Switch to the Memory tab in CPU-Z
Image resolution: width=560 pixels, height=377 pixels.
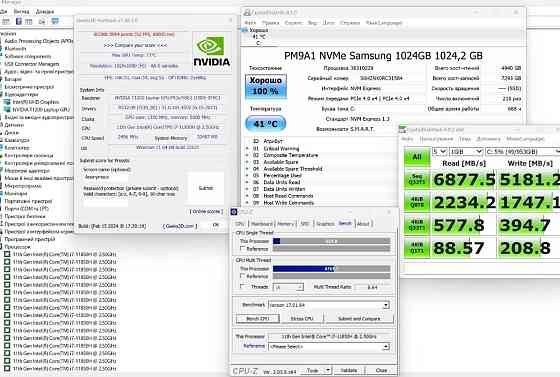pos(286,224)
